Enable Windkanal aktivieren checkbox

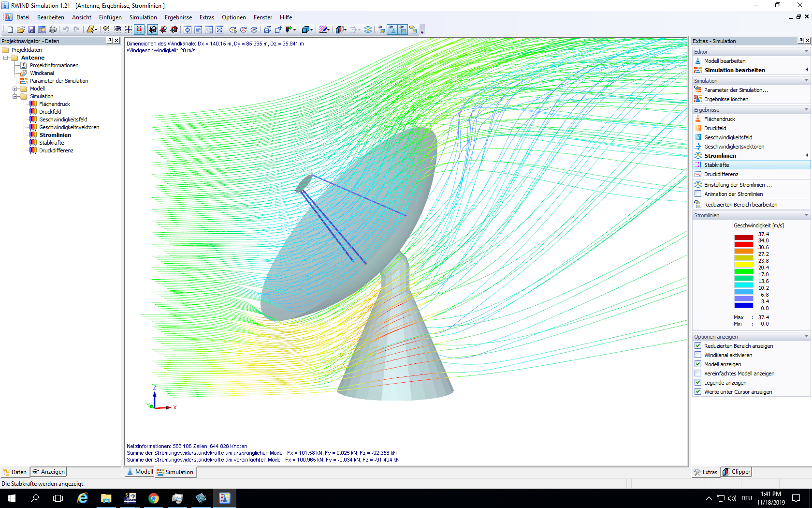(698, 355)
